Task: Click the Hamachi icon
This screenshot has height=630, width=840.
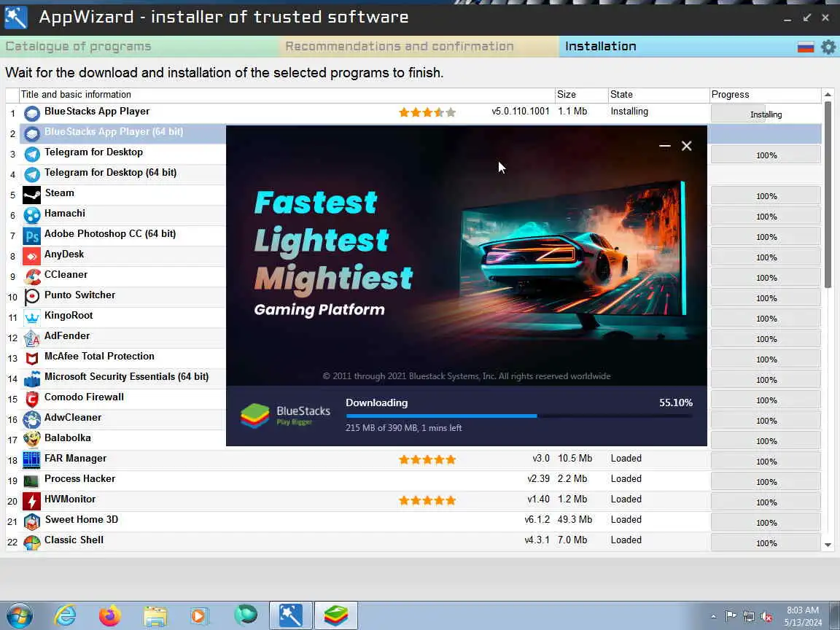Action: tap(32, 215)
